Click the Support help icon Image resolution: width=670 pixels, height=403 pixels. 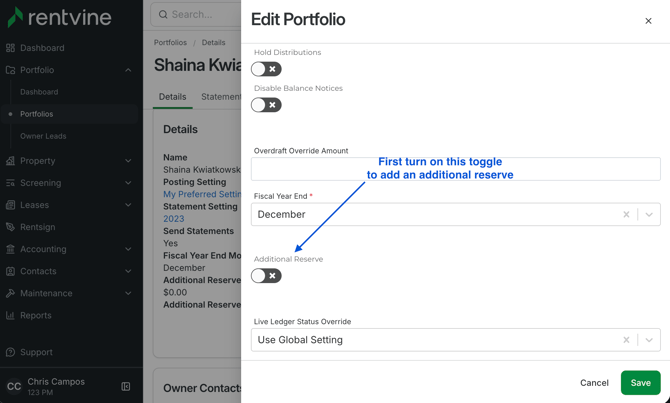(10, 352)
